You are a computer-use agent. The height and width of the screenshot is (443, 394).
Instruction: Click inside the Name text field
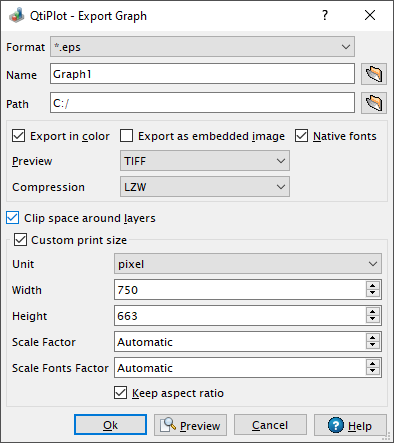pos(202,74)
